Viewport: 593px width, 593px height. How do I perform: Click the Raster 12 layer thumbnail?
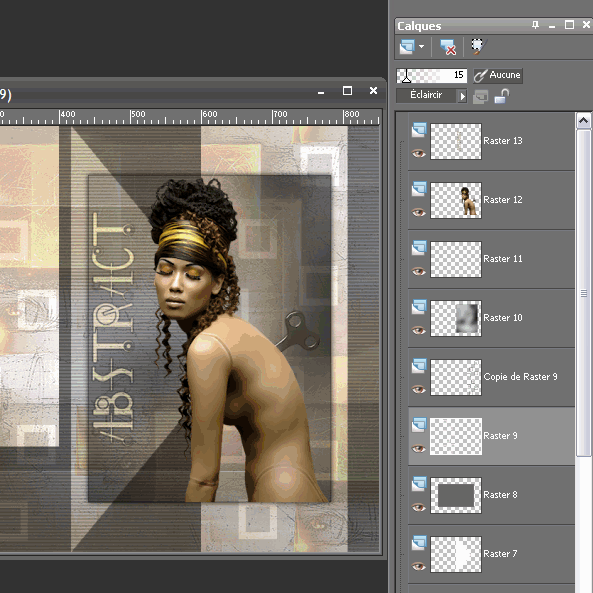(x=456, y=200)
